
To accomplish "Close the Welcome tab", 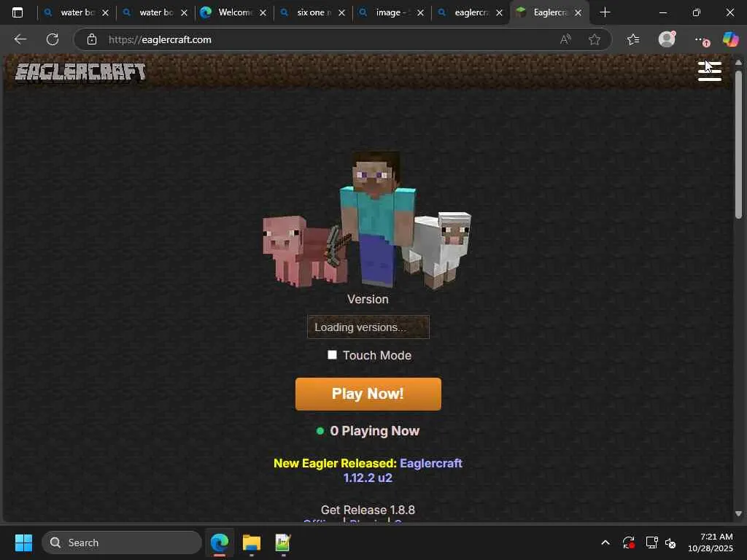I will click(263, 13).
